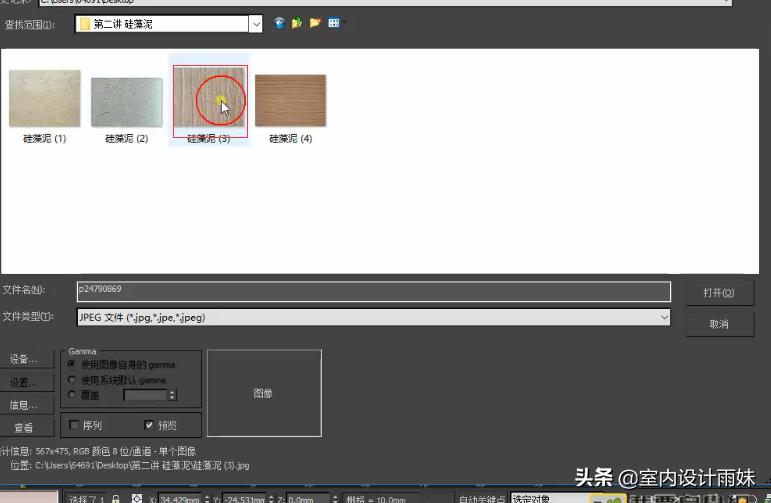The height and width of the screenshot is (503, 771).
Task: Click the 图像 preview area
Action: coord(264,393)
